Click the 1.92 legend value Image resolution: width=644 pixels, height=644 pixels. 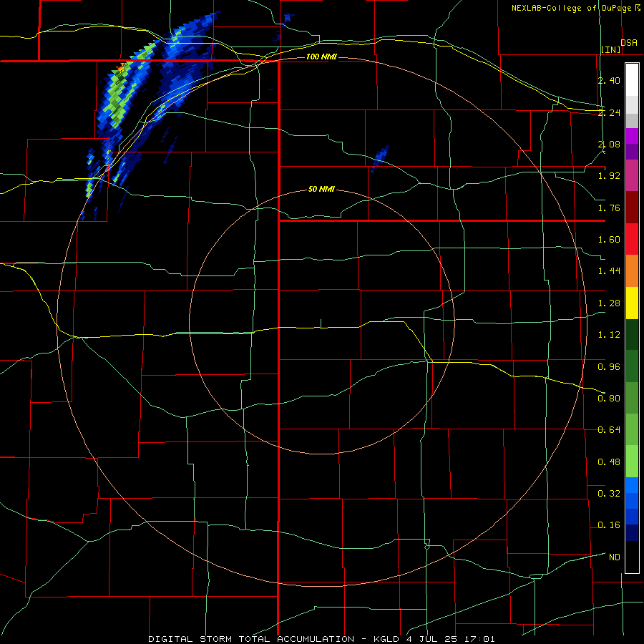click(x=609, y=176)
